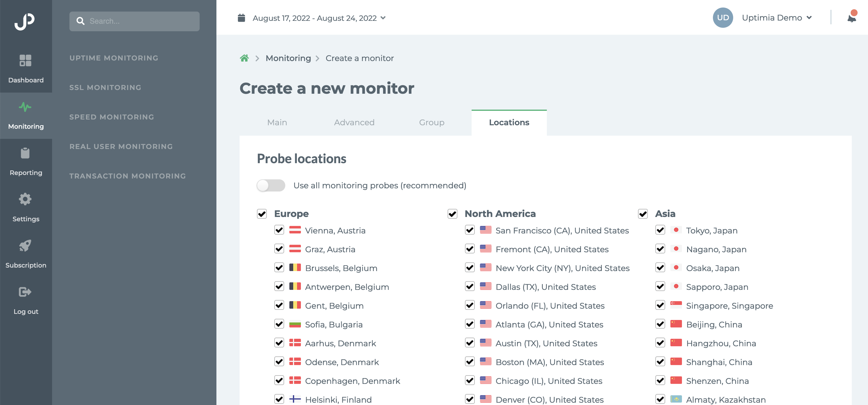This screenshot has width=868, height=405.
Task: Open SSL Monitoring menu item
Action: (105, 88)
